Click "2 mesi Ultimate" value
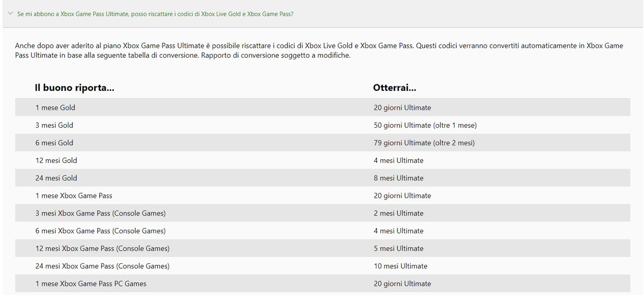The height and width of the screenshot is (295, 644). [398, 213]
